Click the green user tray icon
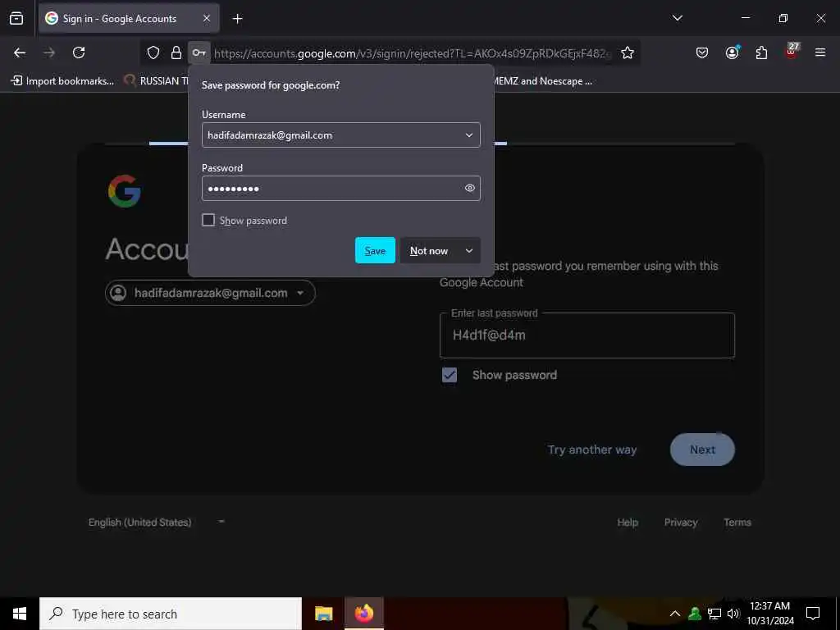The height and width of the screenshot is (630, 840). [695, 614]
